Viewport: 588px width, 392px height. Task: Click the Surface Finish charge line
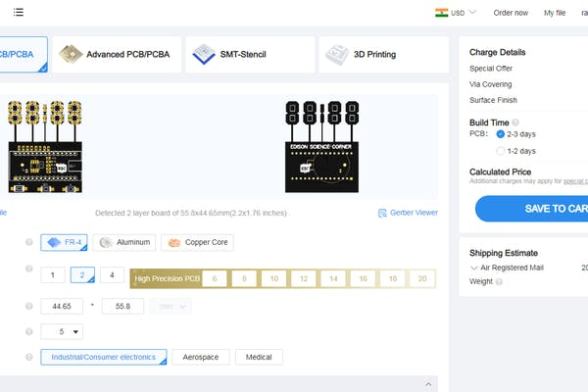(x=493, y=100)
